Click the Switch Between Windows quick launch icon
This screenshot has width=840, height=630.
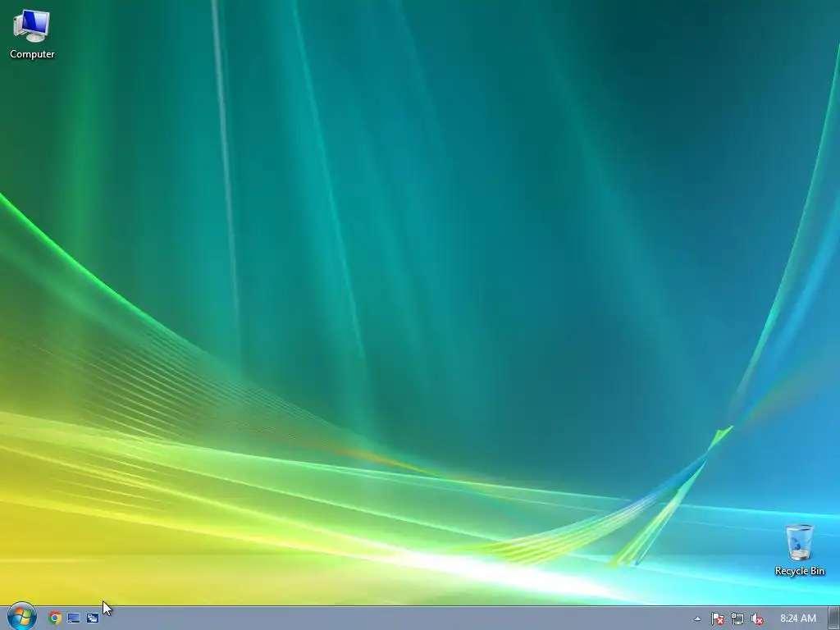click(93, 619)
